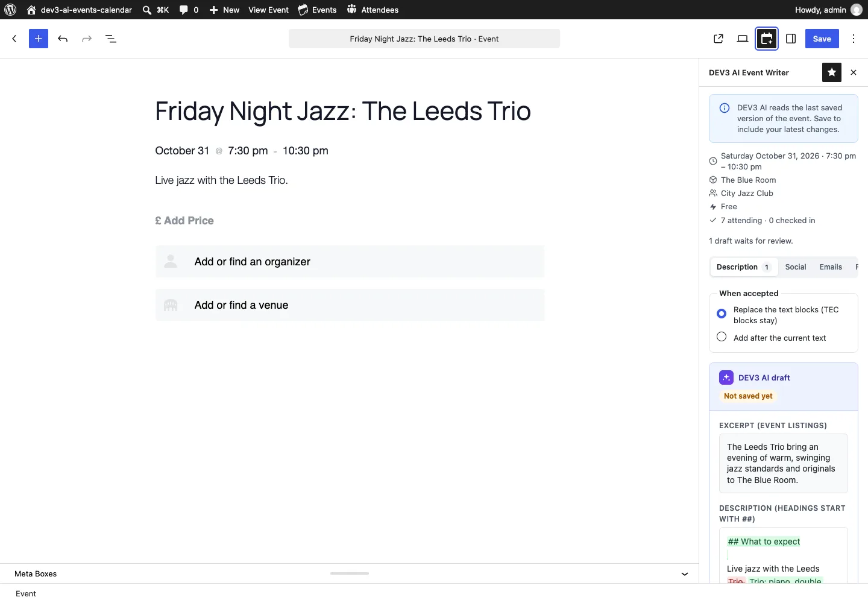Open the device preview options
This screenshot has height=603, width=868.
[743, 39]
